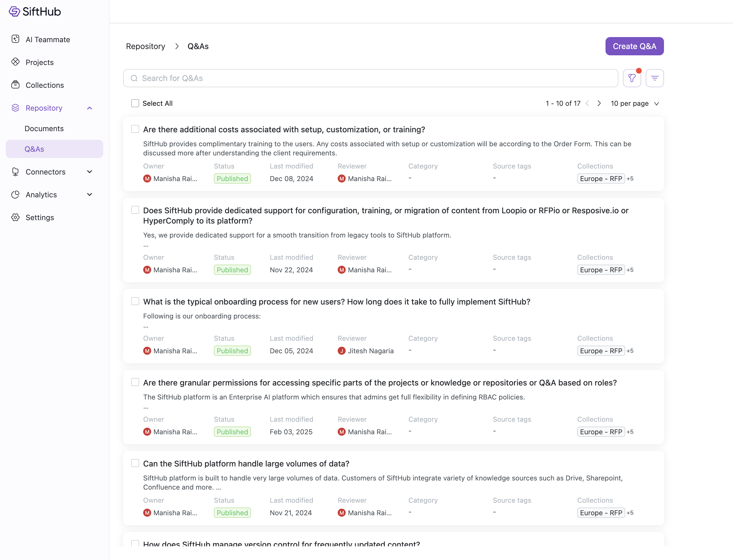Open the AI Teammate sidebar icon
The width and height of the screenshot is (733, 560).
pos(15,39)
